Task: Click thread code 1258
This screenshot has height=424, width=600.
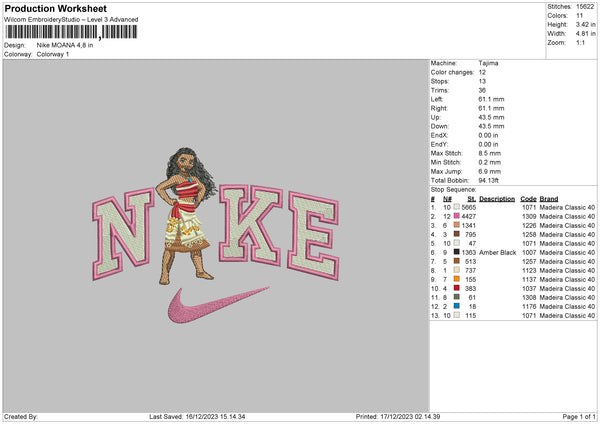Action: coord(529,234)
